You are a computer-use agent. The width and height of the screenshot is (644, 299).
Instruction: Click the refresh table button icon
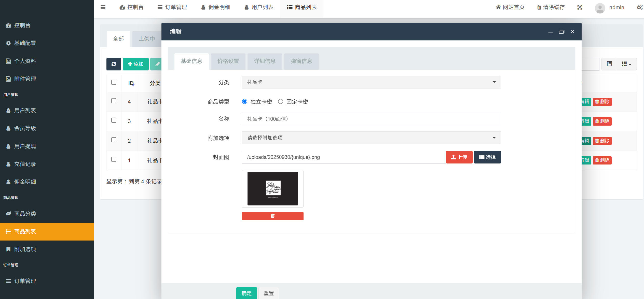click(x=114, y=64)
